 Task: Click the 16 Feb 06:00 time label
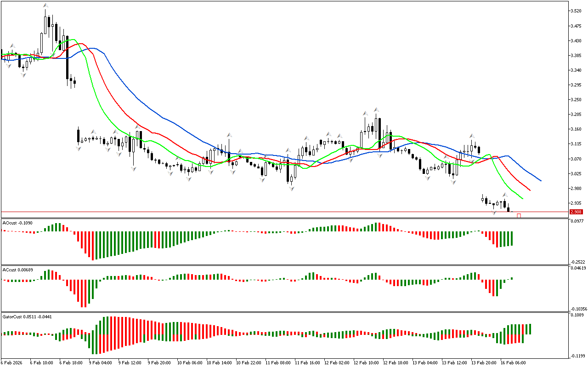[513, 362]
